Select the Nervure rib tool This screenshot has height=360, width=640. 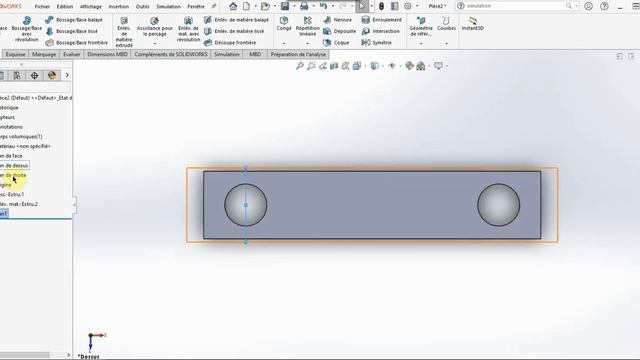click(337, 20)
